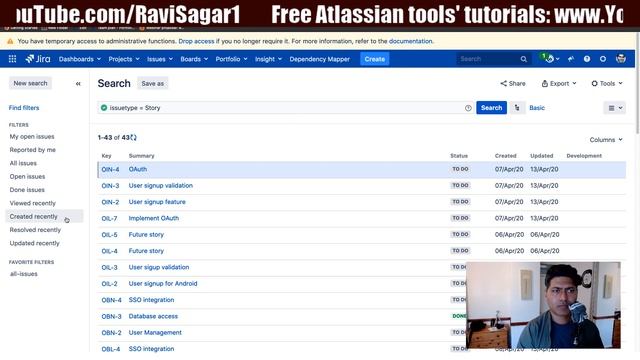Sort by the Summary column header
Screen dimensions: 640x360
[141, 156]
